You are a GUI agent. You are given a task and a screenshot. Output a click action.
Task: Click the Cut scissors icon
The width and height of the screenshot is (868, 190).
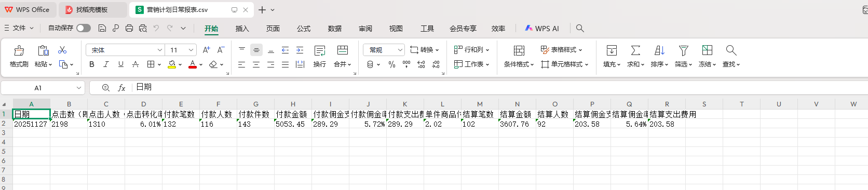click(x=62, y=50)
